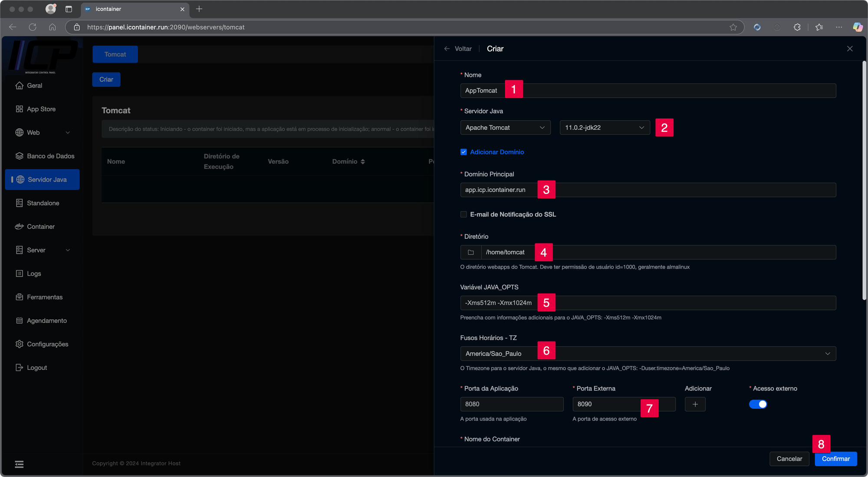Open App Store grid icon in sidebar

pyautogui.click(x=19, y=109)
